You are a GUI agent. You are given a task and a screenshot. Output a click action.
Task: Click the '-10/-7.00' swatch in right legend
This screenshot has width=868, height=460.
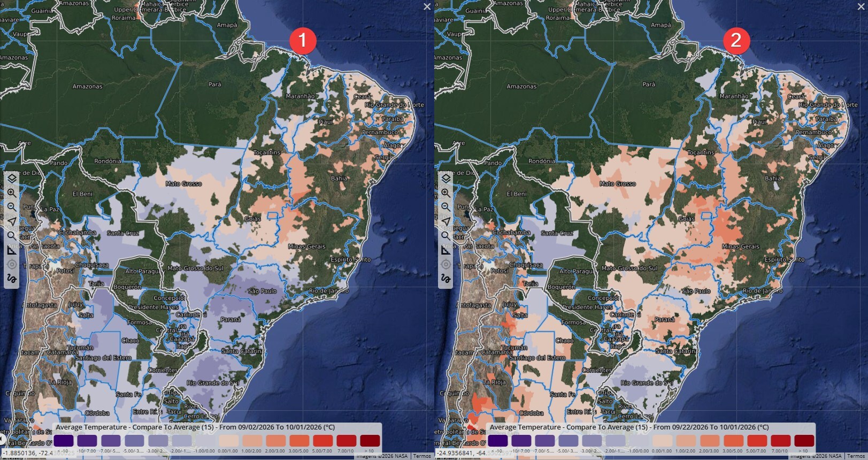[x=521, y=441]
